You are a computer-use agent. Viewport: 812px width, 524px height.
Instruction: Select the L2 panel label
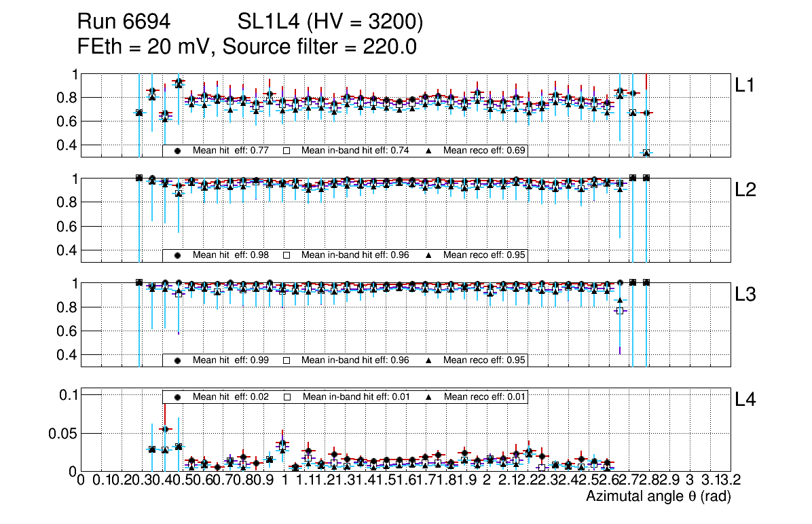pyautogui.click(x=745, y=191)
